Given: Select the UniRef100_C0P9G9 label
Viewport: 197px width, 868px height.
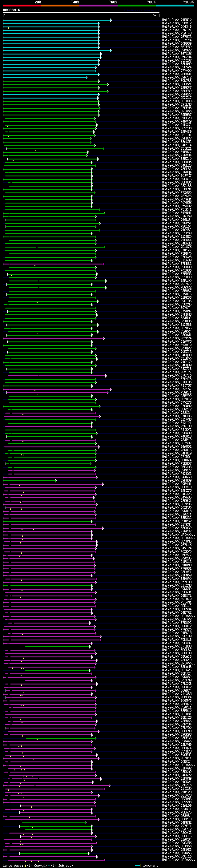Looking at the screenshot, I should tap(177, 43).
